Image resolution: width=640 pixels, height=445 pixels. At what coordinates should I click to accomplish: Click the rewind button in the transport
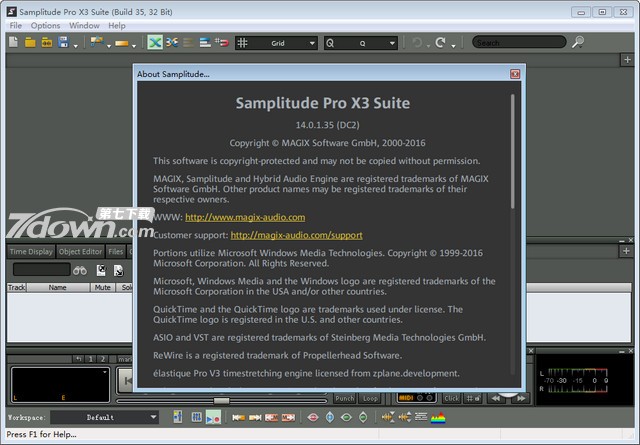point(497,398)
